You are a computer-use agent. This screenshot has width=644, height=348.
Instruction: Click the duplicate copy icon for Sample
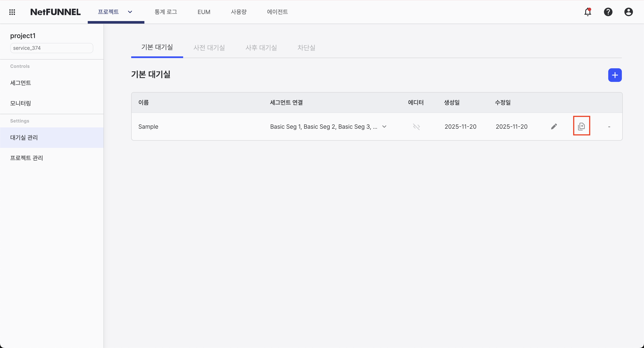coord(581,126)
